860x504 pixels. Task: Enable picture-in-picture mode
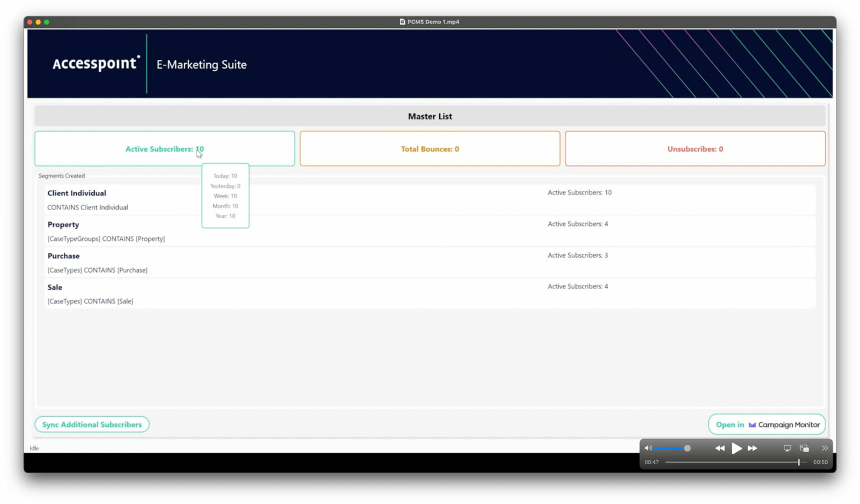804,448
